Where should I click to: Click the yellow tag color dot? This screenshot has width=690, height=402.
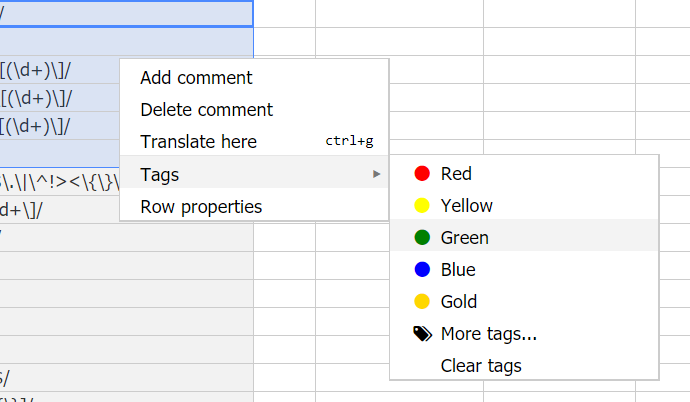click(x=422, y=206)
